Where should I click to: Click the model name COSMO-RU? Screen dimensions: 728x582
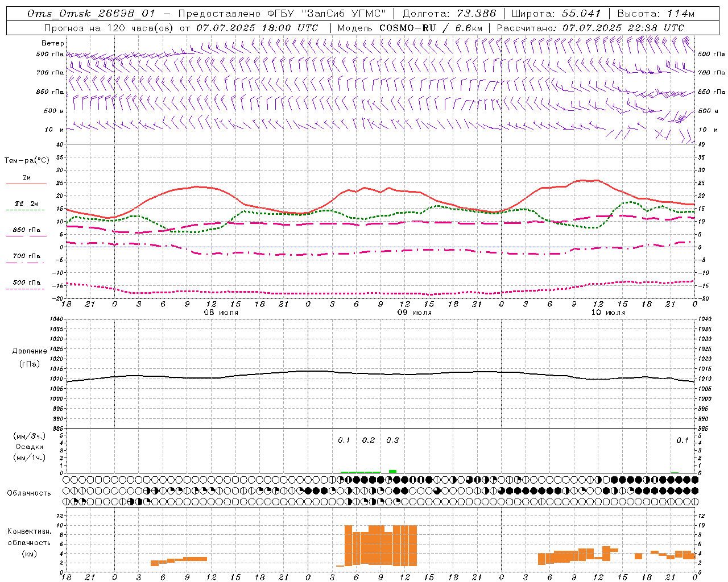pyautogui.click(x=408, y=28)
